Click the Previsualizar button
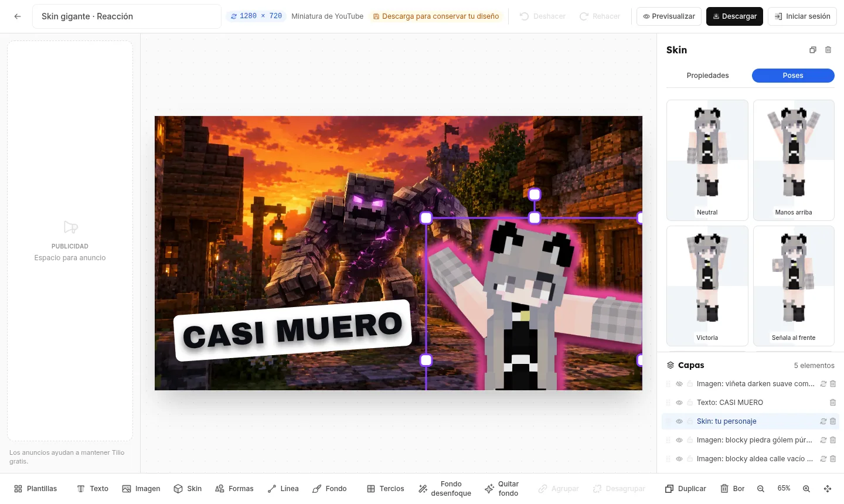Screen dimensions: 844x504 pos(669,16)
